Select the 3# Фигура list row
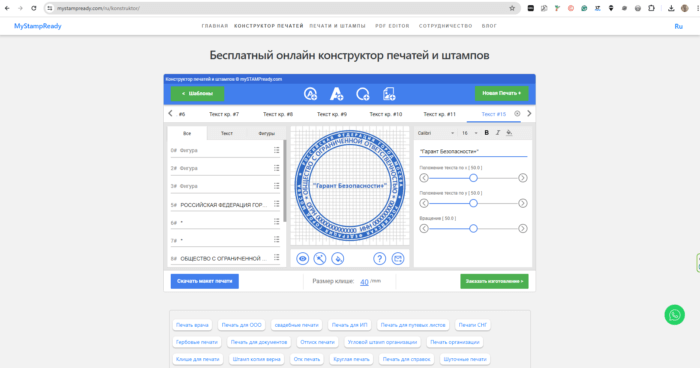Image resolution: width=700 pixels, height=368 pixels. [225, 186]
